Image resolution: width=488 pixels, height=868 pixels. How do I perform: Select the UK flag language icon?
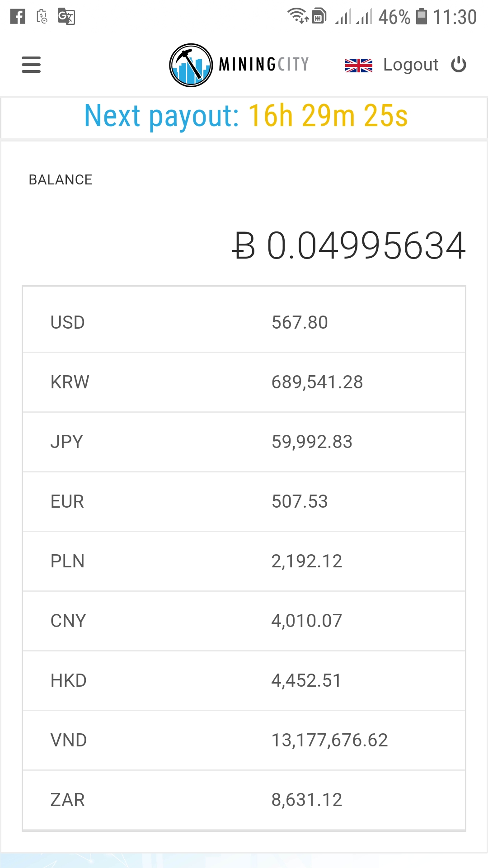coord(358,65)
